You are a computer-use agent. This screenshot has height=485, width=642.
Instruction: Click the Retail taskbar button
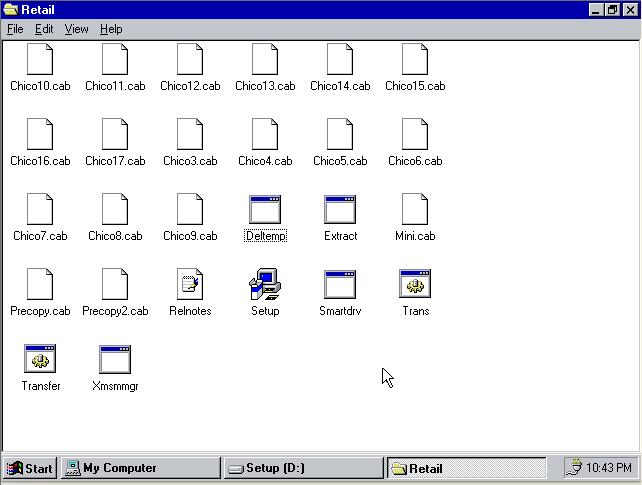click(x=466, y=468)
